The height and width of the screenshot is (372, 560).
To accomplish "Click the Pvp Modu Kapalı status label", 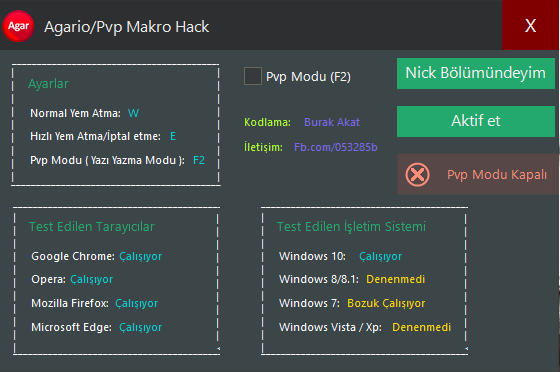I will [497, 175].
